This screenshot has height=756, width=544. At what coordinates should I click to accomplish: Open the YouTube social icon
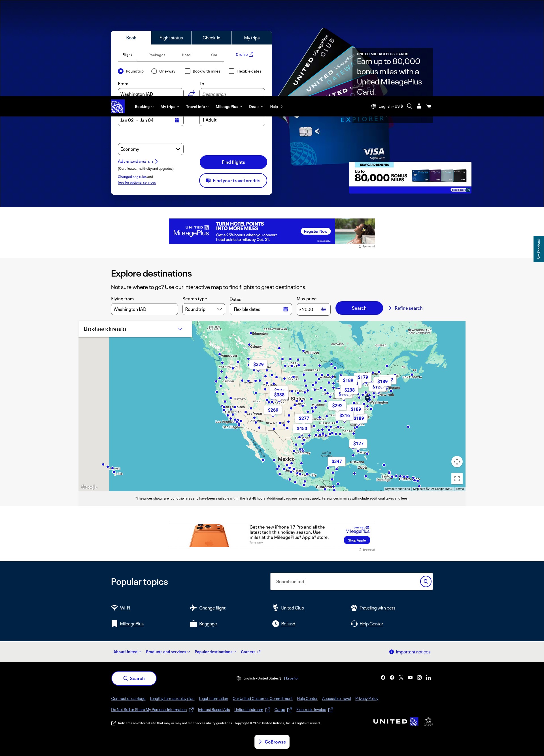(410, 678)
